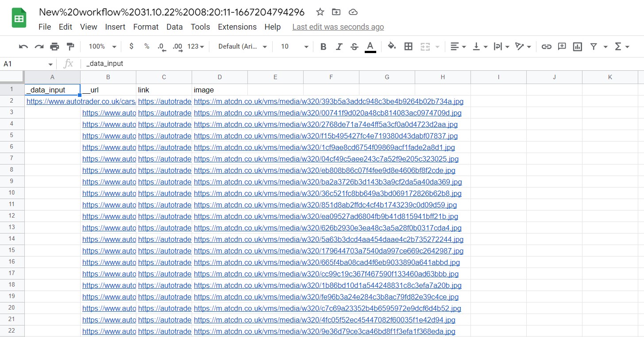Click the insert link icon
This screenshot has width=644, height=337.
pyautogui.click(x=547, y=46)
